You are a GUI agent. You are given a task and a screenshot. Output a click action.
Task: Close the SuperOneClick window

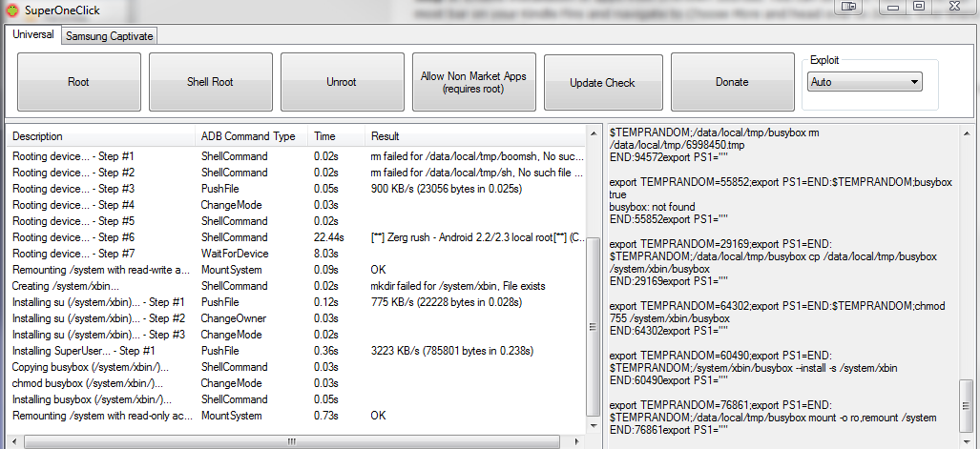[x=954, y=7]
